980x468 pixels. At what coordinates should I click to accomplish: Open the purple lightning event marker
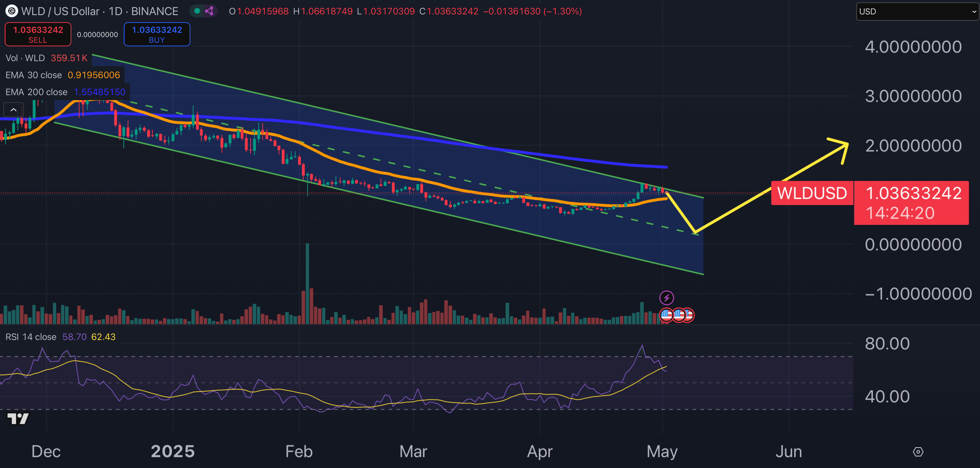tap(667, 298)
